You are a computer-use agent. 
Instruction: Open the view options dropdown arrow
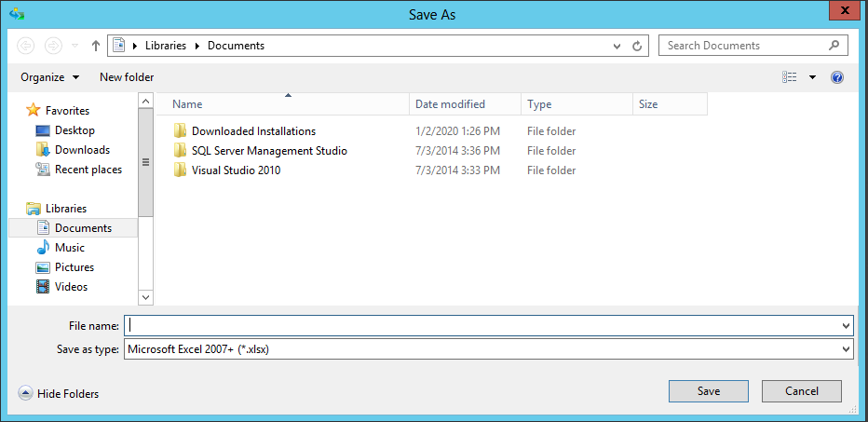click(812, 77)
